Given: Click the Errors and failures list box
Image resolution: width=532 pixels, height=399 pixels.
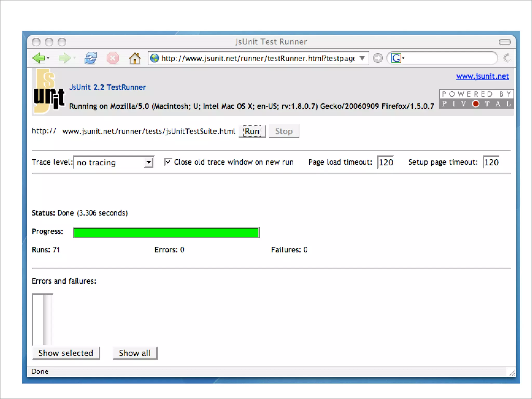Looking at the screenshot, I should coord(43,320).
